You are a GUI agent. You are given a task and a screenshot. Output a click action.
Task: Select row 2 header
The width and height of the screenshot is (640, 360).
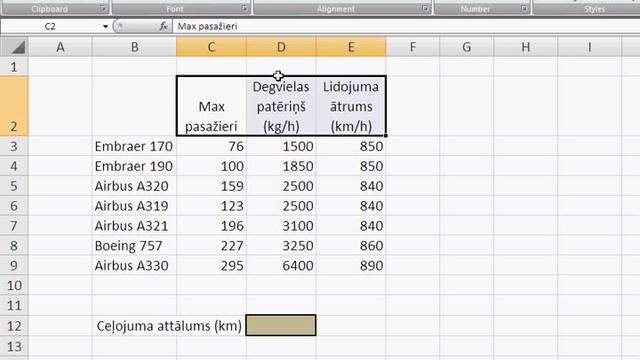tap(14, 106)
